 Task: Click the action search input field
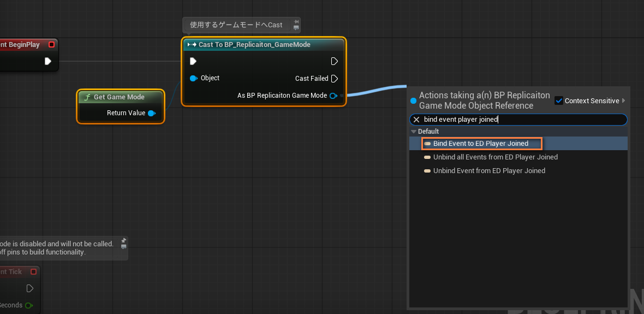pyautogui.click(x=518, y=120)
